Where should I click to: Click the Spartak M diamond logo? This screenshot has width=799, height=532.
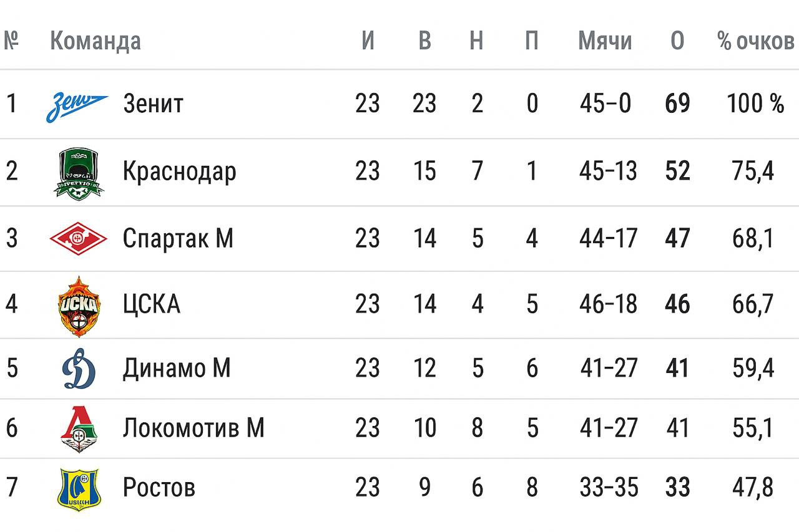[x=79, y=239]
